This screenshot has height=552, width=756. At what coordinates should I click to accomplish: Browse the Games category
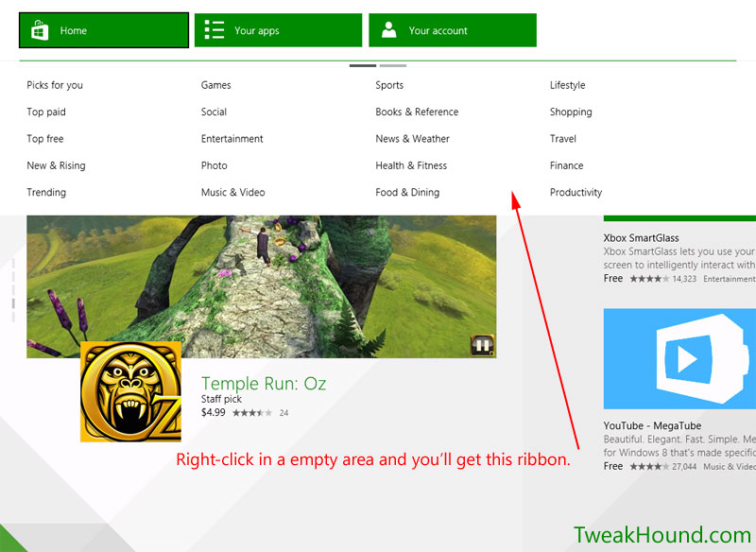coord(216,85)
